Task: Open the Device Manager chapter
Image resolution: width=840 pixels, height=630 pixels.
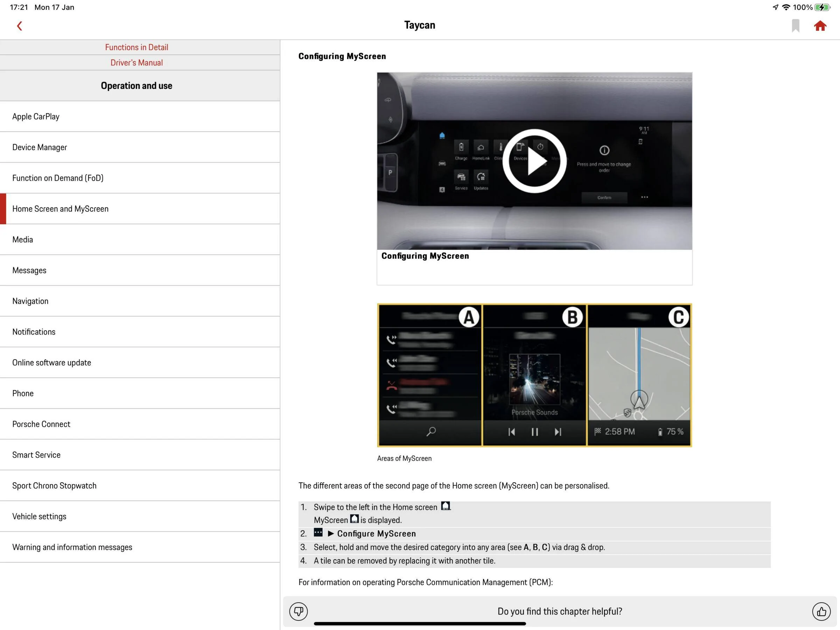Action: click(140, 147)
